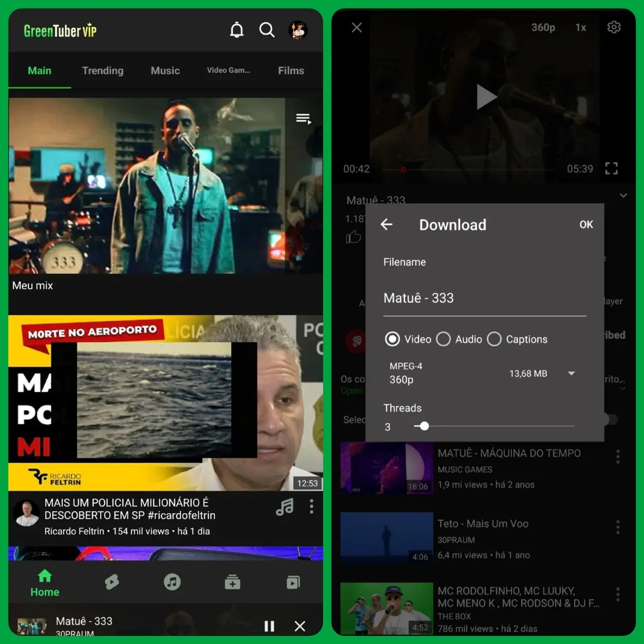
Task: Close the video player with the X
Action: (357, 28)
